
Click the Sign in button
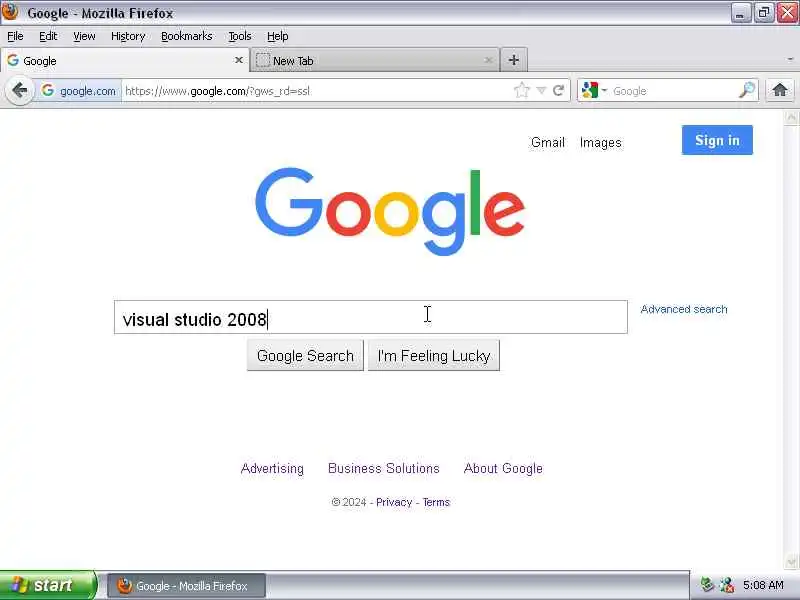pyautogui.click(x=717, y=140)
